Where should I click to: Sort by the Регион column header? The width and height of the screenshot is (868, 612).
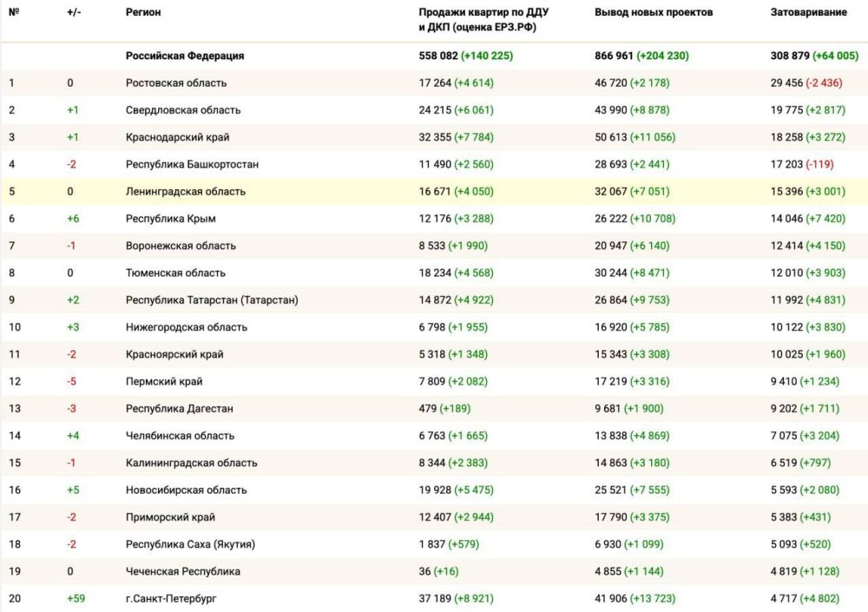(143, 12)
